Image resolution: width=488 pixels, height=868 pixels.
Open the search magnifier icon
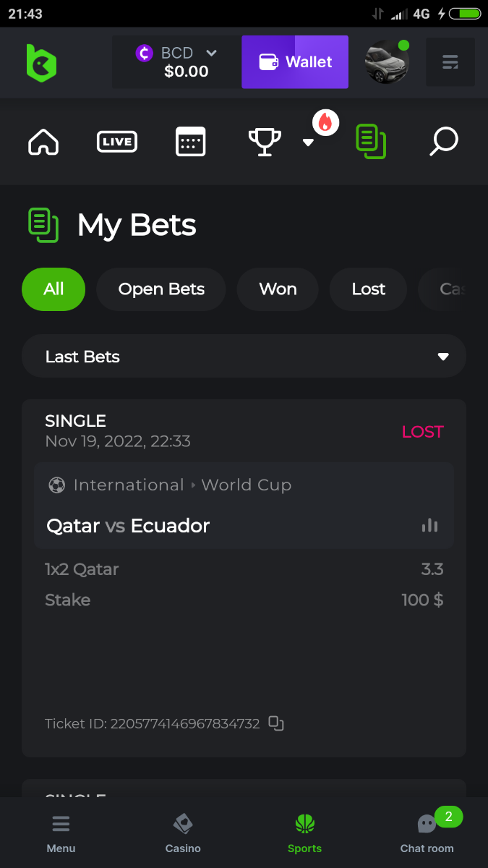coord(443,142)
